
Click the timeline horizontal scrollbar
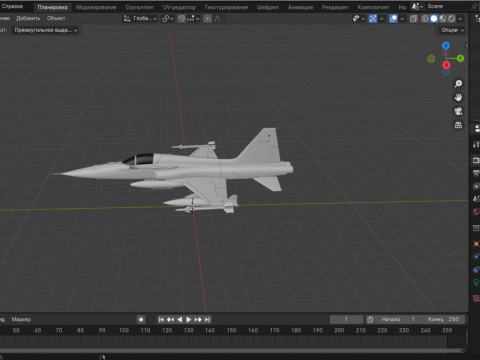pyautogui.click(x=232, y=350)
